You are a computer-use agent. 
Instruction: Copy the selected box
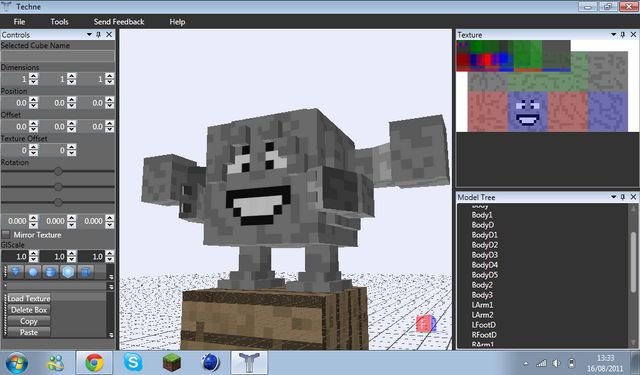click(29, 321)
